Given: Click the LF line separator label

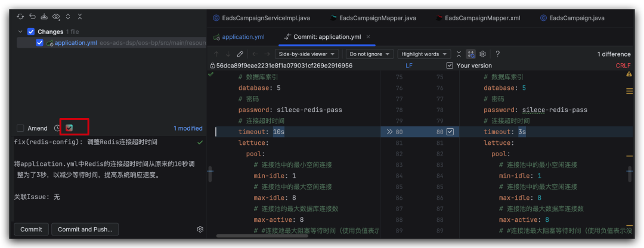Looking at the screenshot, I should 408,66.
